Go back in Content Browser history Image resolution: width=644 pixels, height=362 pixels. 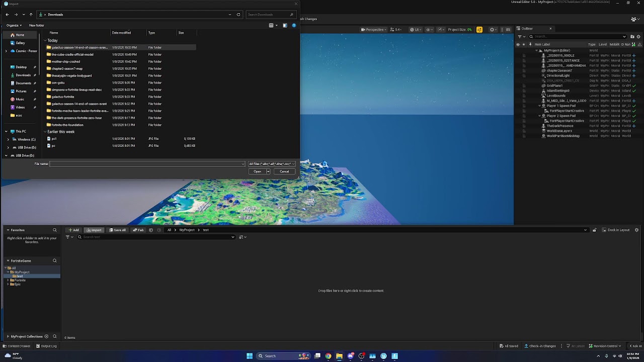151,230
